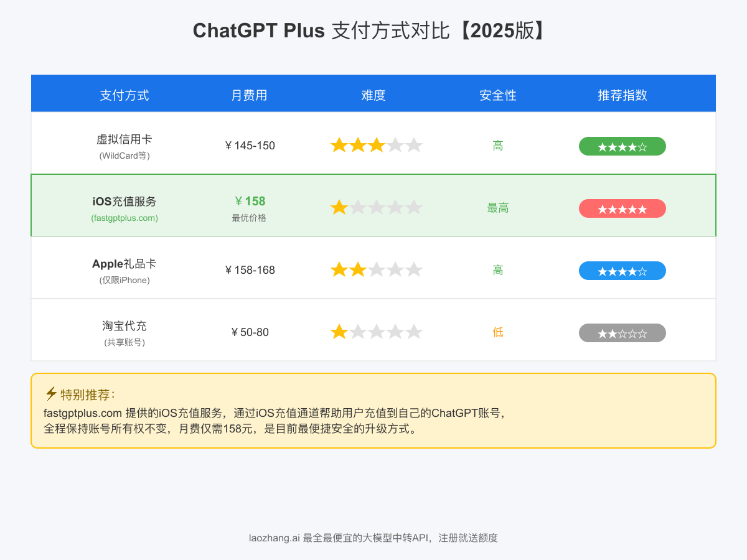Viewport: 747px width, 560px height.
Task: Click the third gray star in 淘宝代充 rating
Action: pyautogui.click(x=377, y=332)
